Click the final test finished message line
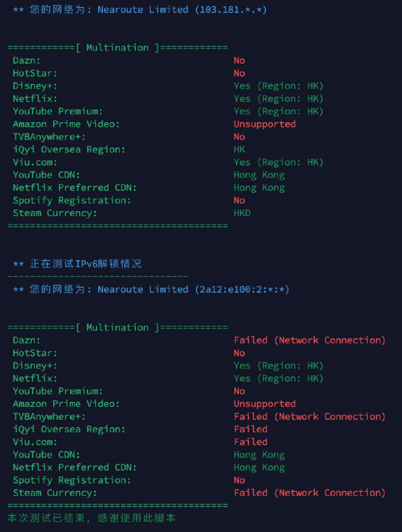This screenshot has height=532, width=402. coord(92,518)
